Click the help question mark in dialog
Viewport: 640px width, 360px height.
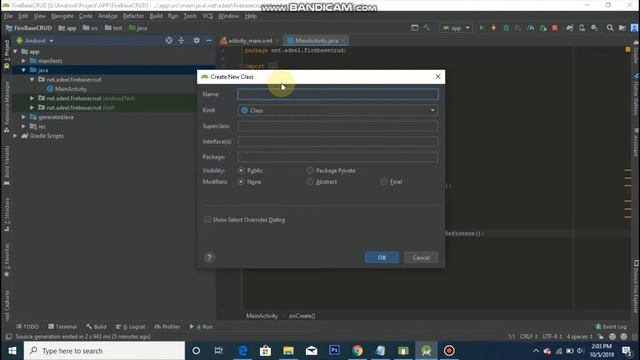(x=209, y=258)
